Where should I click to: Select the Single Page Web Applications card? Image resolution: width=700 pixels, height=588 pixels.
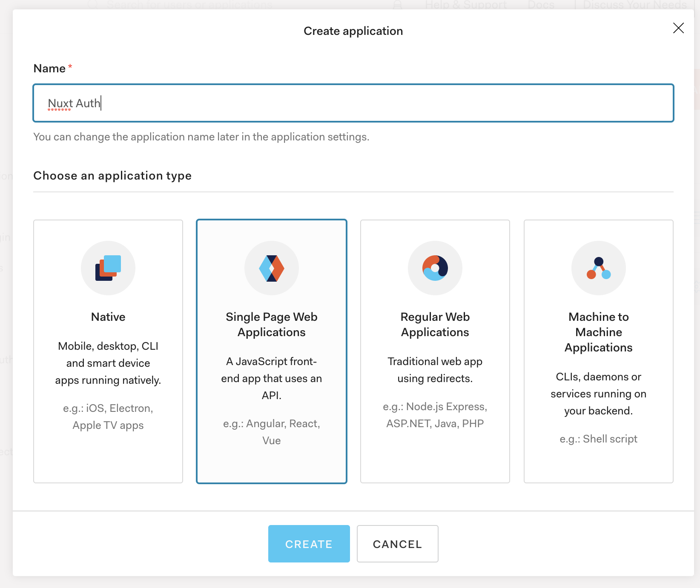click(271, 351)
